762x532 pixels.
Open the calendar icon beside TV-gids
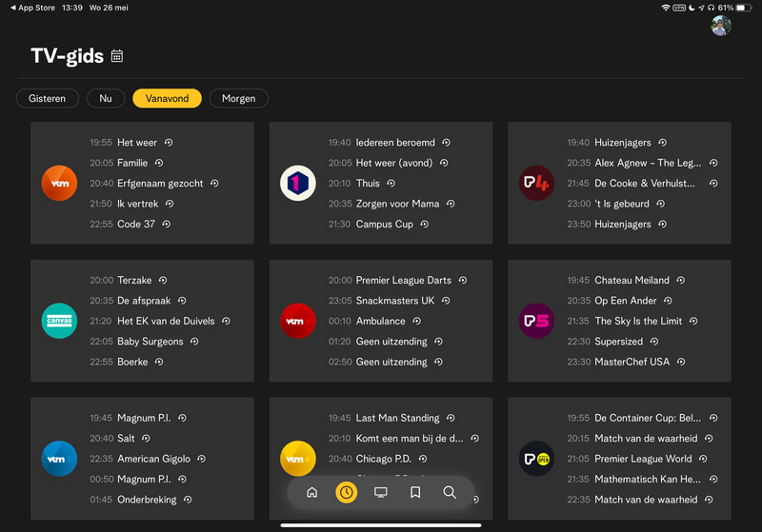pyautogui.click(x=117, y=56)
